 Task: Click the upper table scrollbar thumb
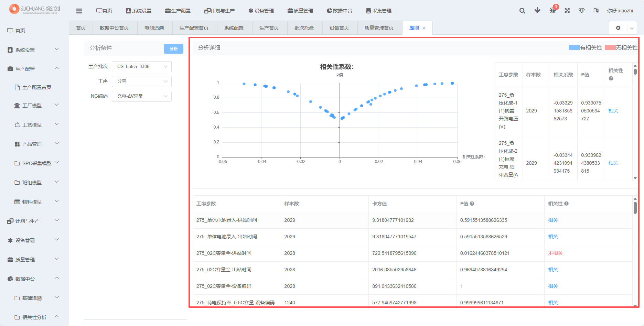coord(635,72)
